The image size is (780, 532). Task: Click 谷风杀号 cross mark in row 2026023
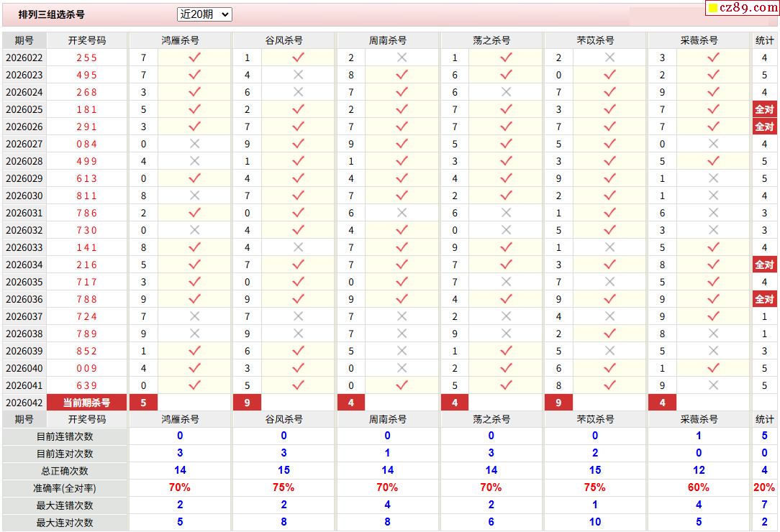click(x=298, y=75)
